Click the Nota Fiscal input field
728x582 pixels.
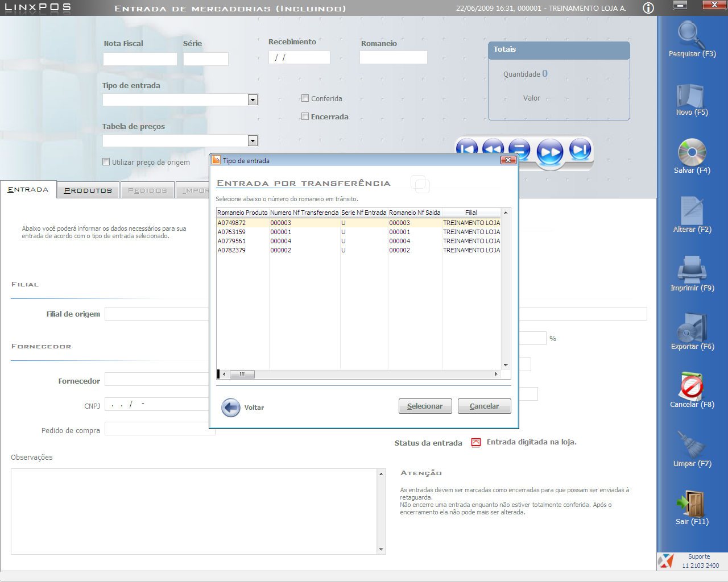pos(140,59)
